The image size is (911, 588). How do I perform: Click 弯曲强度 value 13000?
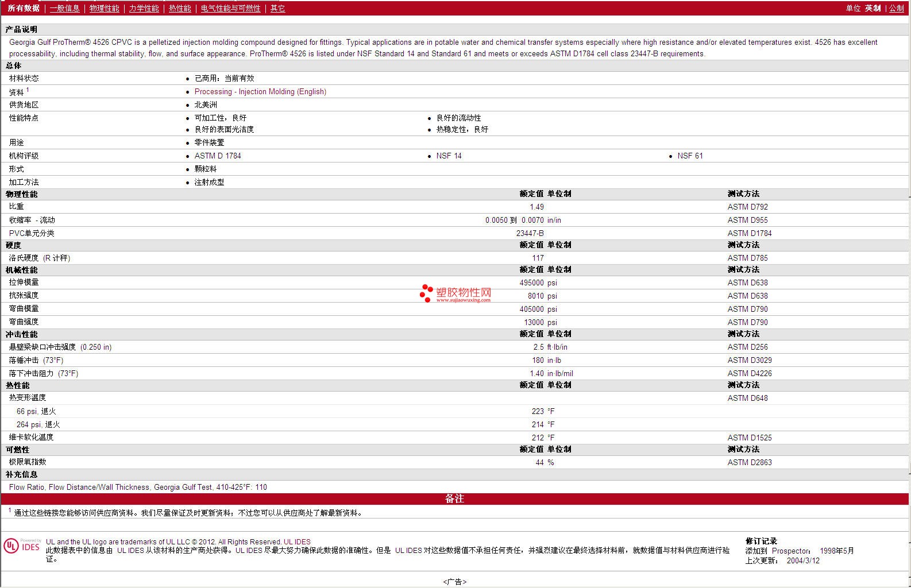[x=534, y=322]
